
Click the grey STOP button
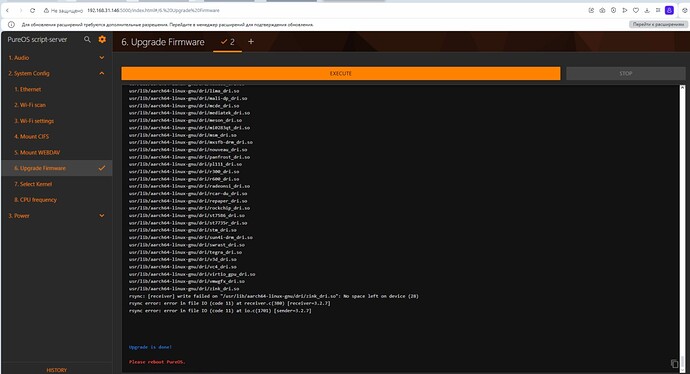tap(625, 73)
